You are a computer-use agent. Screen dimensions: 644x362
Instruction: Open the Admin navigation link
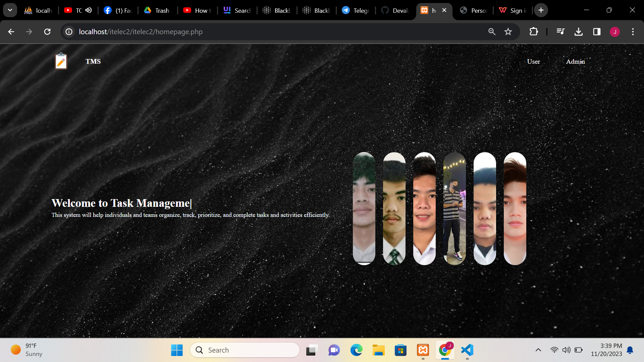click(x=575, y=62)
